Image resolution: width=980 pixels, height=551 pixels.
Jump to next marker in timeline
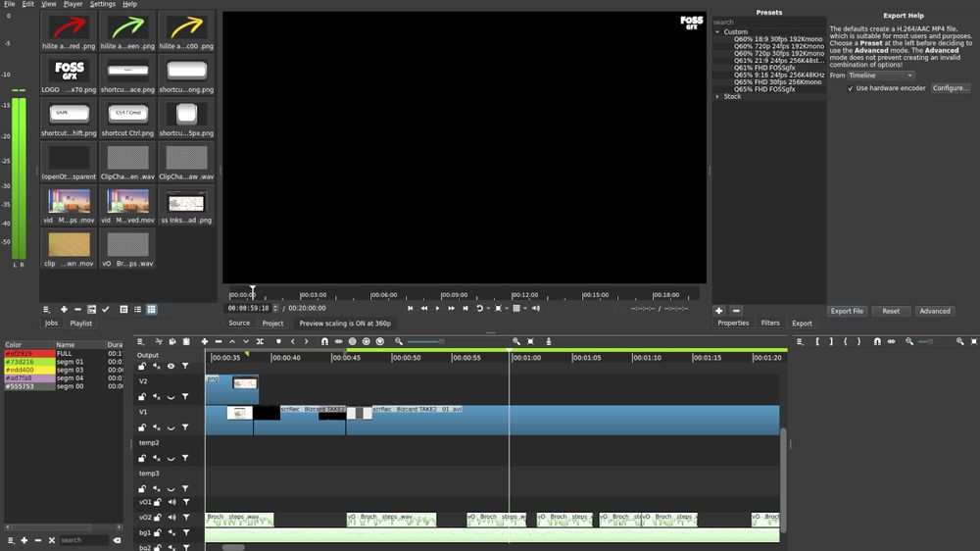coord(306,341)
